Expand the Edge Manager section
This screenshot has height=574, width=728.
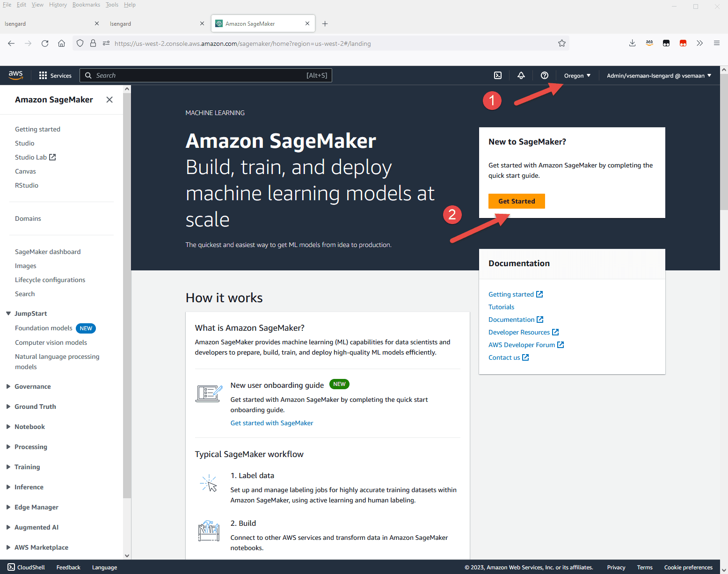coord(8,507)
